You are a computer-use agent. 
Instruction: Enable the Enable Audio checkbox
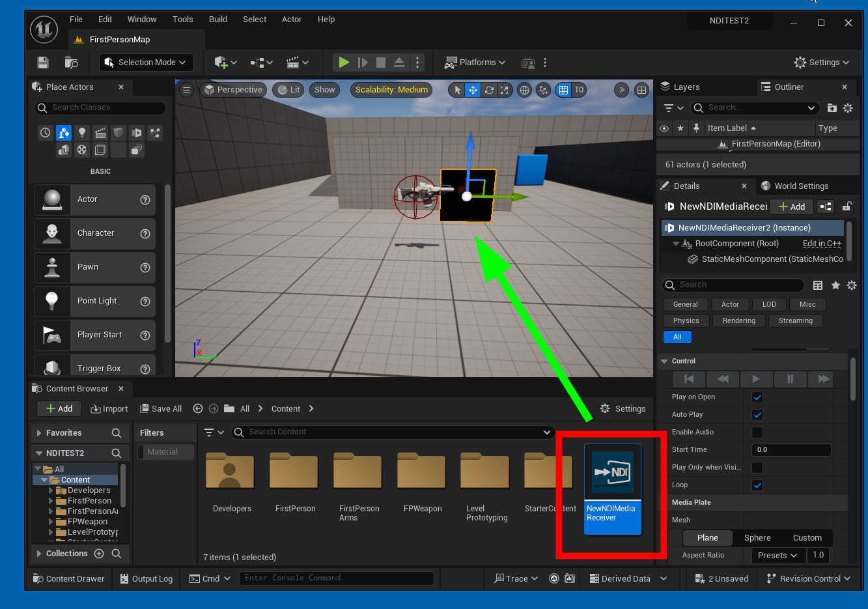(757, 432)
